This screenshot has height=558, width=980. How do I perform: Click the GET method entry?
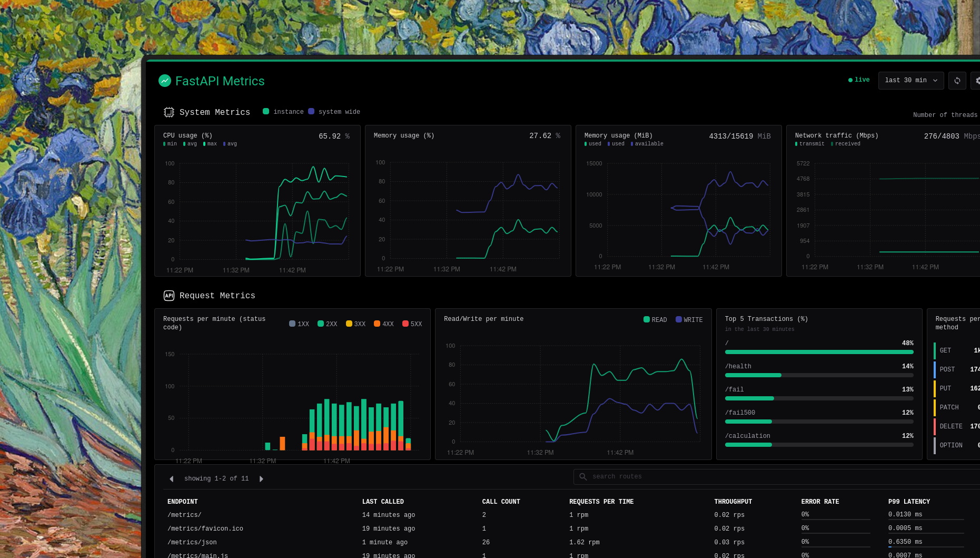tap(957, 350)
